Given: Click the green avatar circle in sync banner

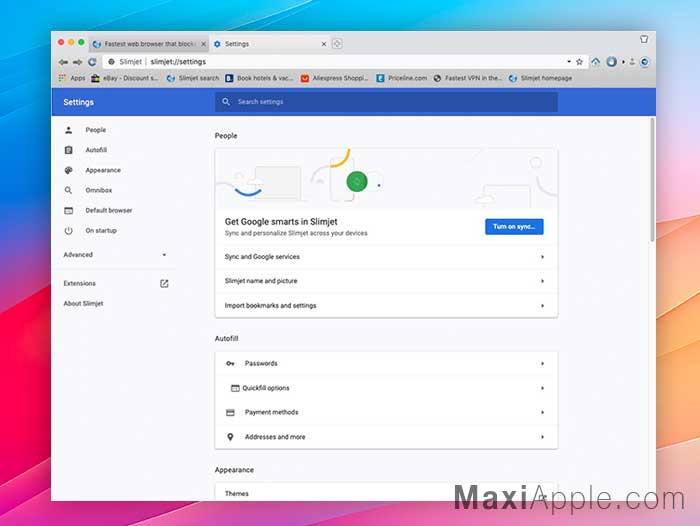Looking at the screenshot, I should [x=357, y=182].
